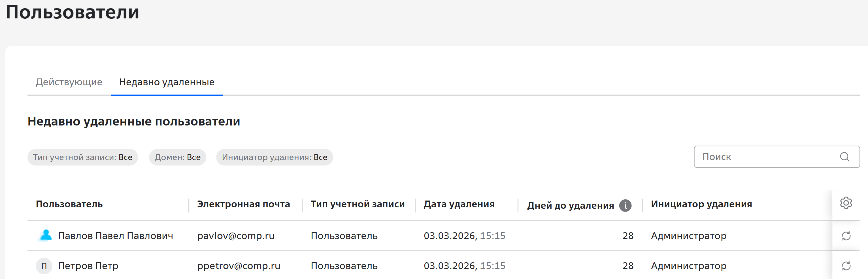This screenshot has width=868, height=279.
Task: Open table column settings gear icon
Action: tap(846, 203)
